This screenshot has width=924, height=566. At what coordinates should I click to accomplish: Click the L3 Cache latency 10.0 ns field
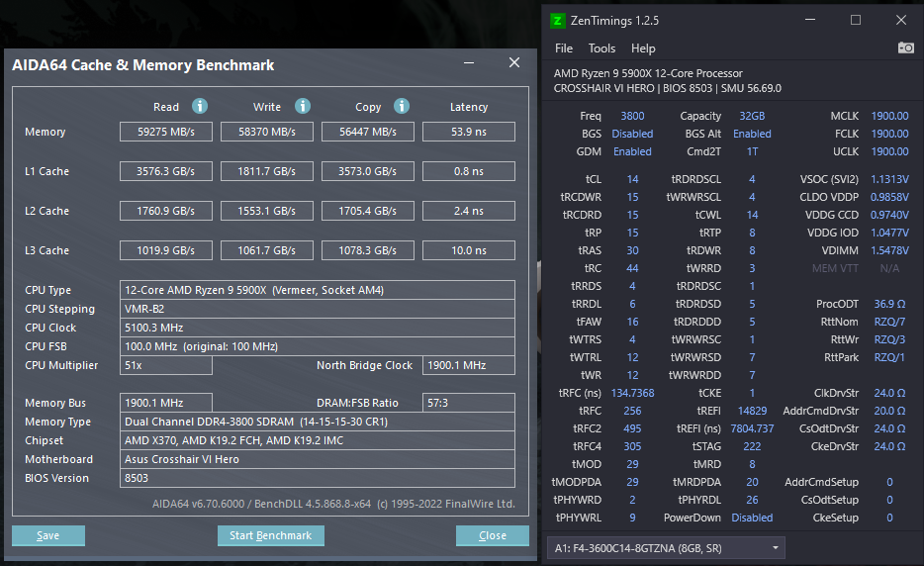[469, 250]
